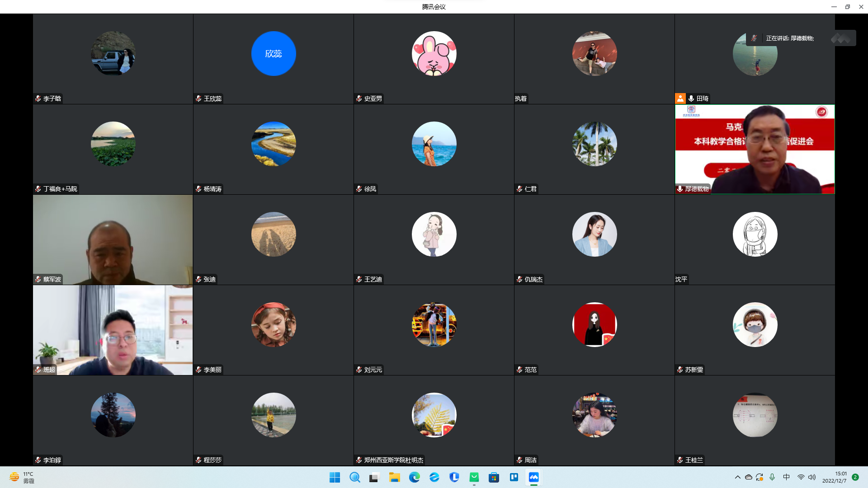This screenshot has height=488, width=868.
Task: Click 执着 participant avatar
Action: (x=594, y=53)
